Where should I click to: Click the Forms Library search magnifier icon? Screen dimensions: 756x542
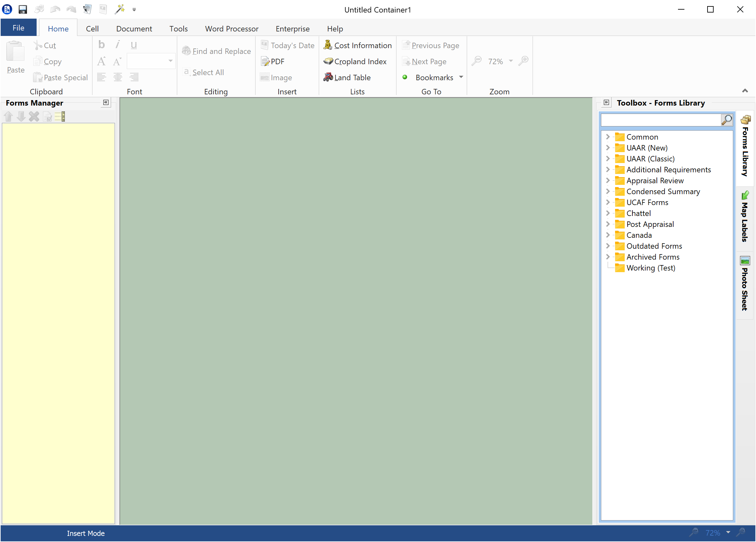click(x=726, y=120)
